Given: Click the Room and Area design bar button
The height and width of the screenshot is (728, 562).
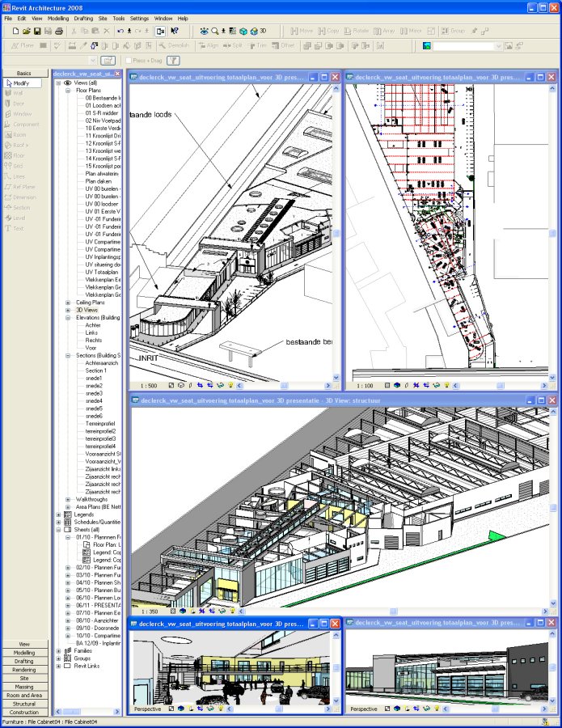Looking at the screenshot, I should (x=24, y=695).
